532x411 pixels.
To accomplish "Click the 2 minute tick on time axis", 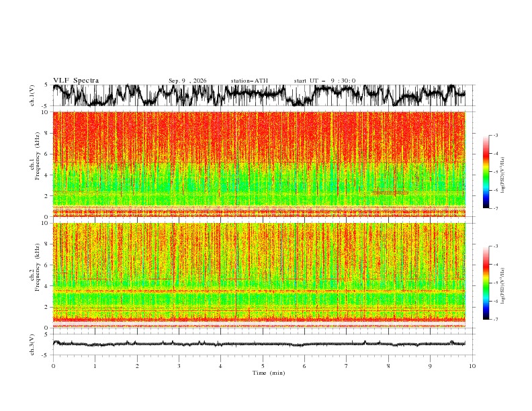I will (137, 366).
